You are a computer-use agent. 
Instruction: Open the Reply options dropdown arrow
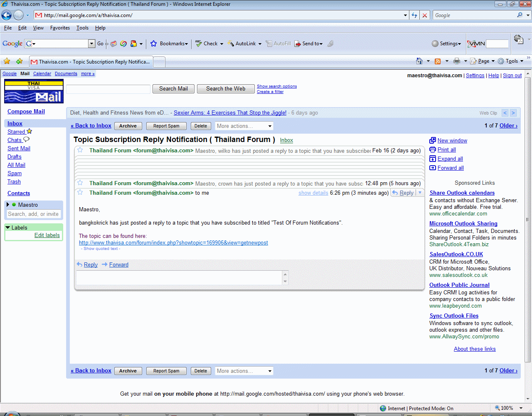tap(420, 193)
